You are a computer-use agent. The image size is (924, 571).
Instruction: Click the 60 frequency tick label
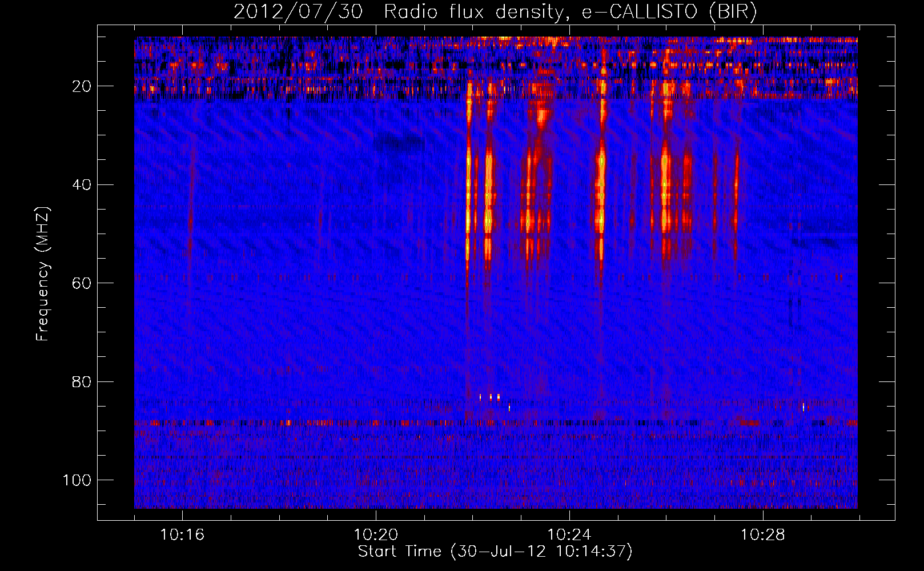[82, 283]
